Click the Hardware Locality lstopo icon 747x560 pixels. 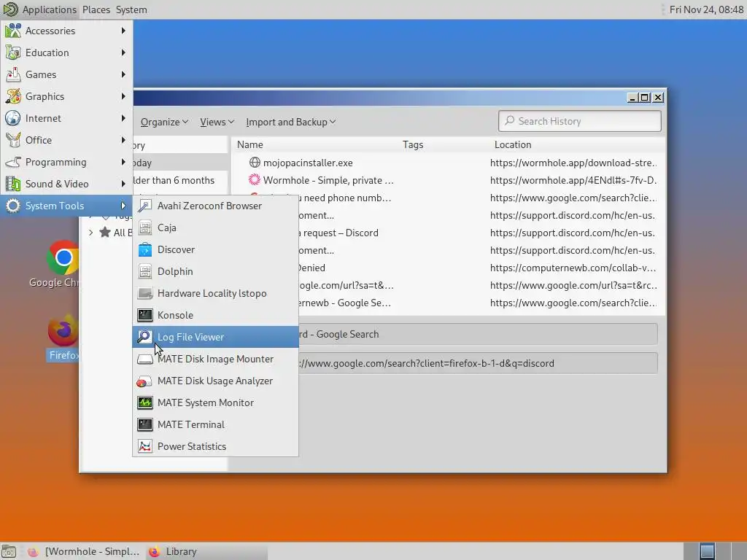pyautogui.click(x=145, y=293)
